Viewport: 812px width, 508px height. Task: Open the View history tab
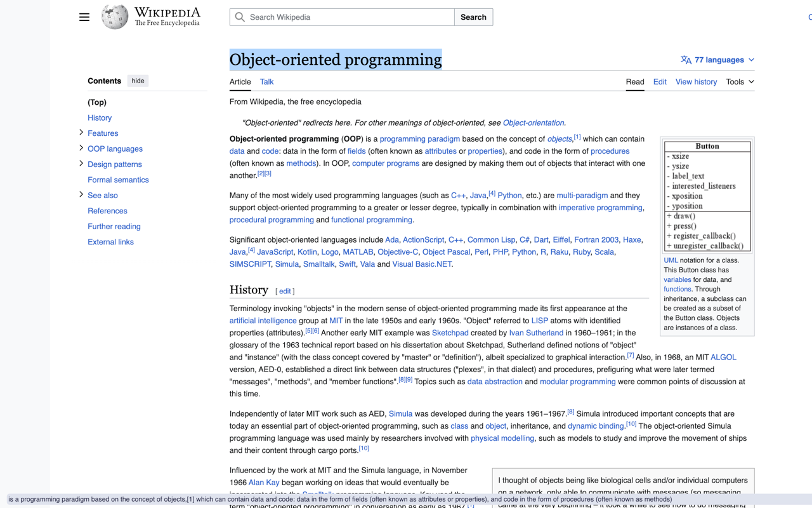coord(696,82)
